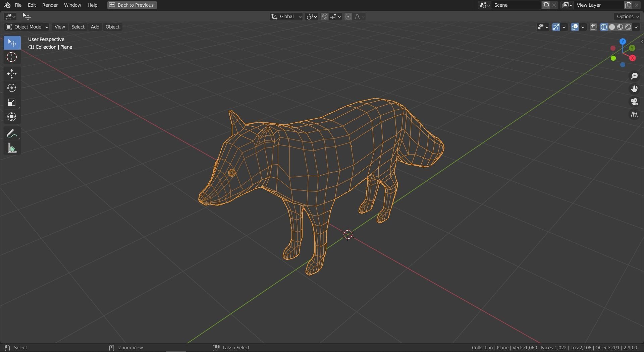The height and width of the screenshot is (352, 644).
Task: Open the viewport View menu
Action: (x=60, y=27)
